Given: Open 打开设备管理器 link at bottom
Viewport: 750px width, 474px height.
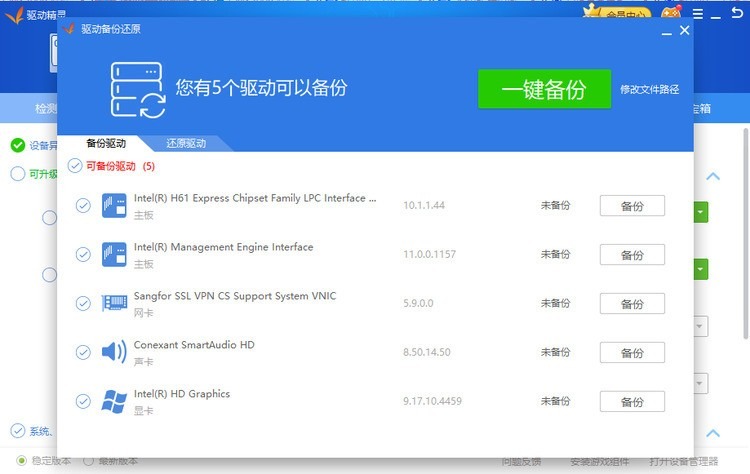Looking at the screenshot, I should [x=684, y=461].
